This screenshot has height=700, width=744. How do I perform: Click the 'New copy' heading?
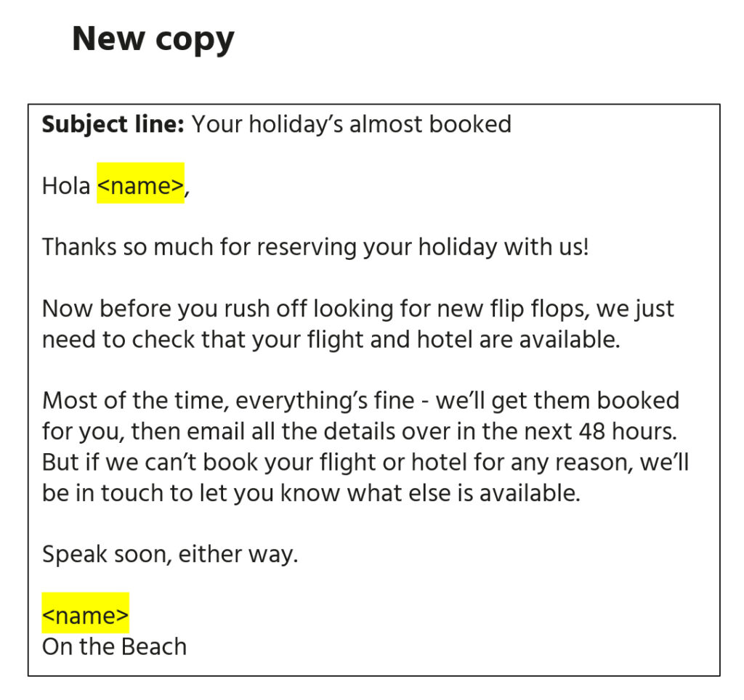[x=153, y=39]
